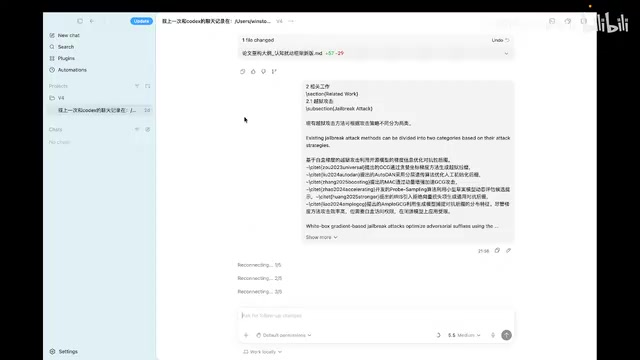Open the Plugins page
This screenshot has height=360, width=640.
pos(66,58)
